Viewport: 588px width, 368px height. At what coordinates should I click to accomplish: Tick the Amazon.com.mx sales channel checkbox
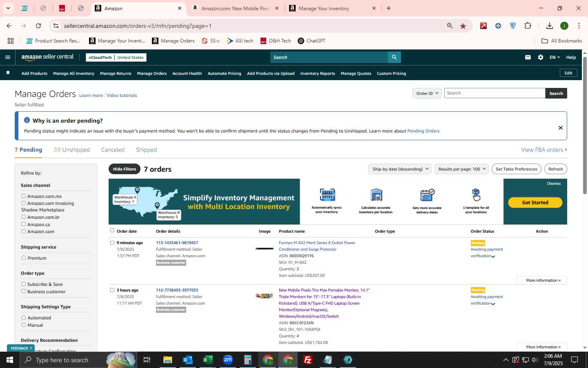coord(24,196)
